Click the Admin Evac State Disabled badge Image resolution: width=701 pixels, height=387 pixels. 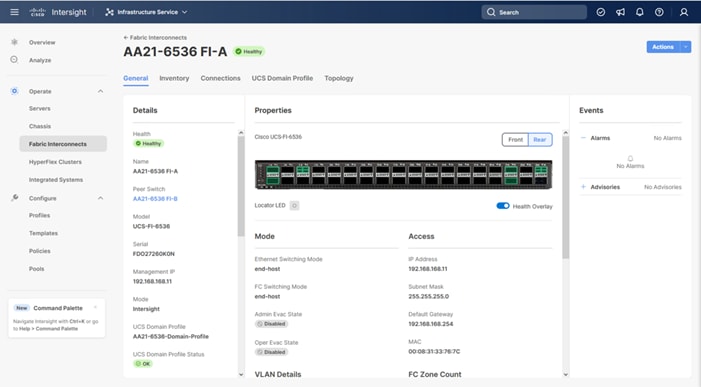click(x=271, y=324)
